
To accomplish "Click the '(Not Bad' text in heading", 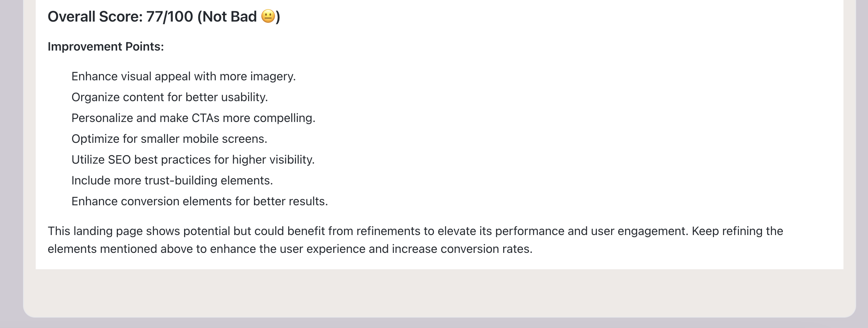I will (x=227, y=17).
